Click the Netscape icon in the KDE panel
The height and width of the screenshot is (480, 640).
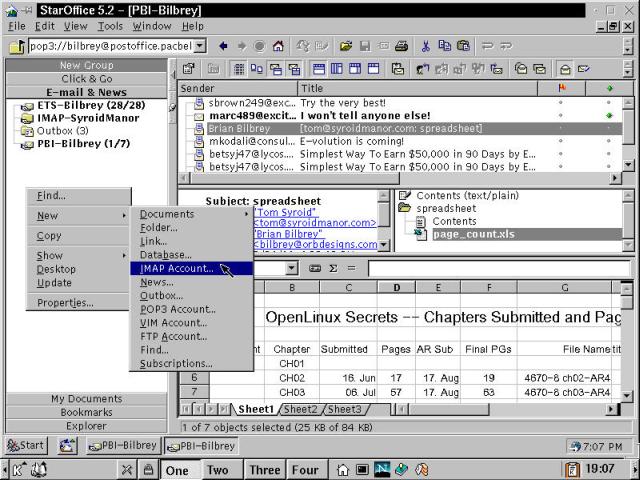tap(382, 469)
